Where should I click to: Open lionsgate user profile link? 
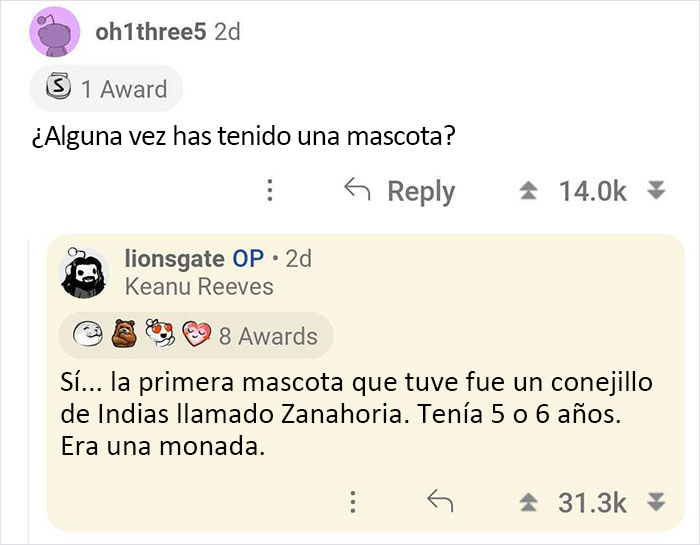(174, 258)
